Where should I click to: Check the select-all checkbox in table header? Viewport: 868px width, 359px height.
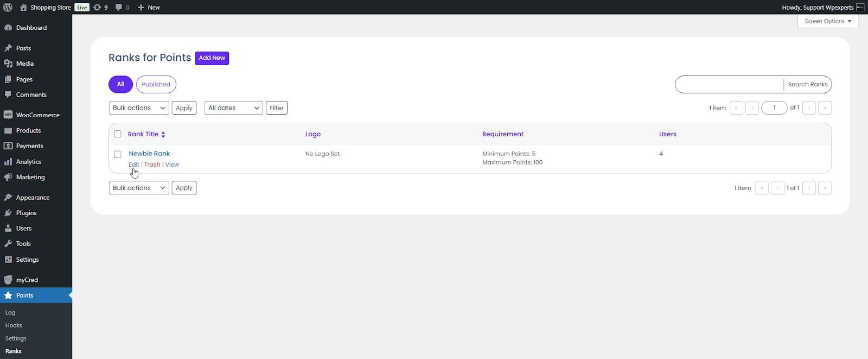tap(118, 134)
